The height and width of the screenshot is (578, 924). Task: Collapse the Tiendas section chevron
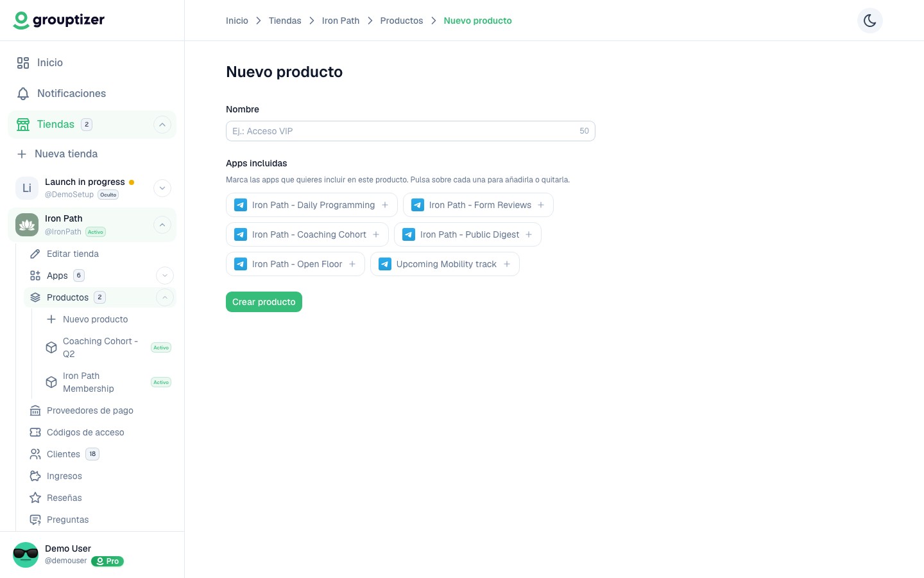click(162, 125)
